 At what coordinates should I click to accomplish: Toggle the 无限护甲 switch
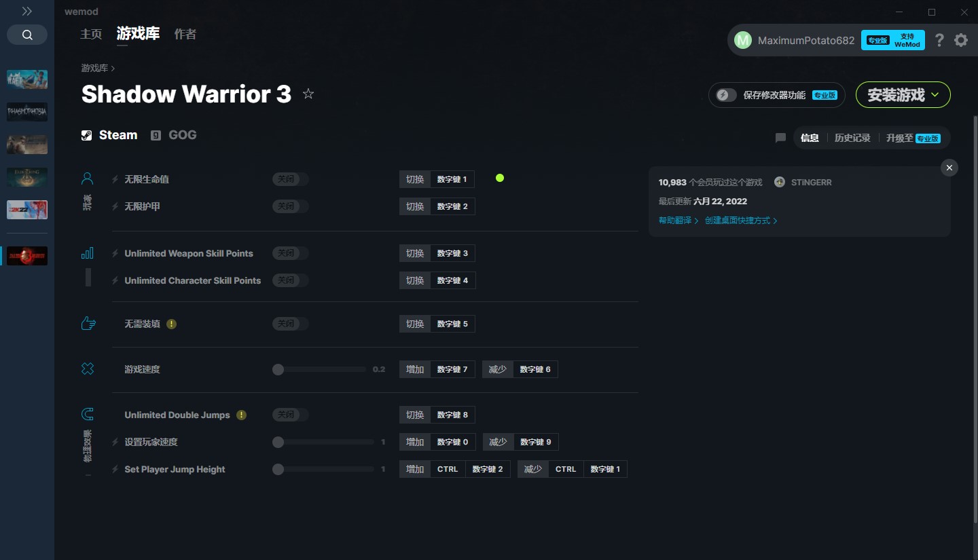290,206
